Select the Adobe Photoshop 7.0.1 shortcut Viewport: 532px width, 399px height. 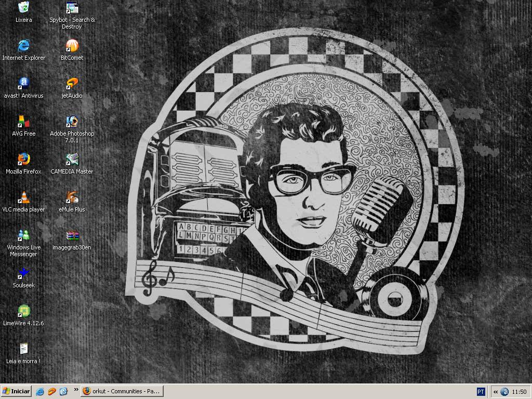72,122
